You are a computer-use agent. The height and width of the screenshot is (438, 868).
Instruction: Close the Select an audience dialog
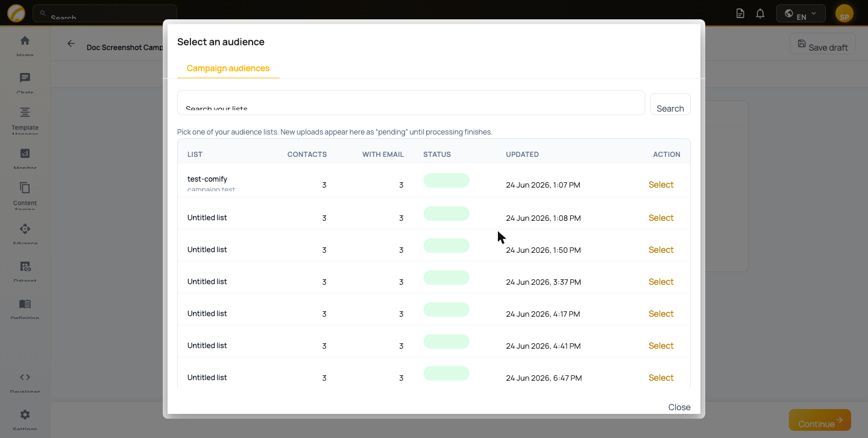[679, 407]
